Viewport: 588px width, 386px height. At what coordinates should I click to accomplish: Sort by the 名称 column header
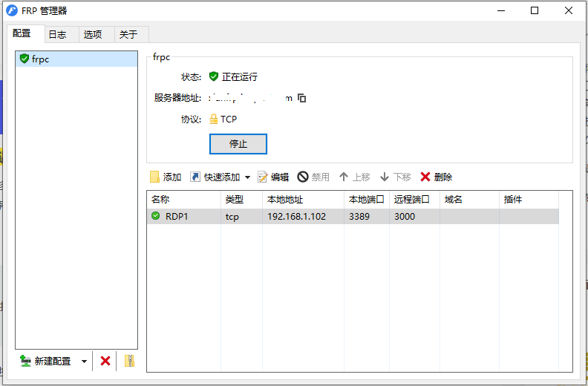click(184, 200)
